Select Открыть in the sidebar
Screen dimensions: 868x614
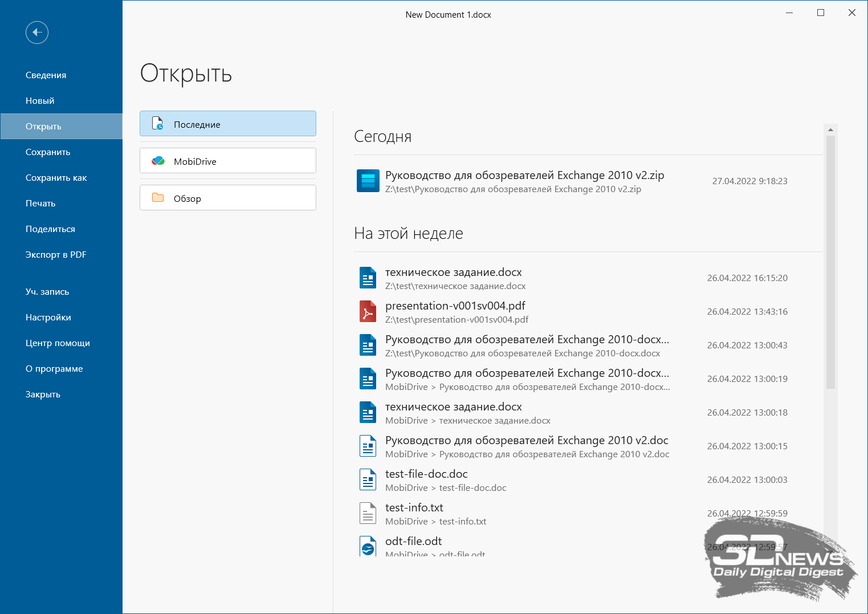(61, 126)
